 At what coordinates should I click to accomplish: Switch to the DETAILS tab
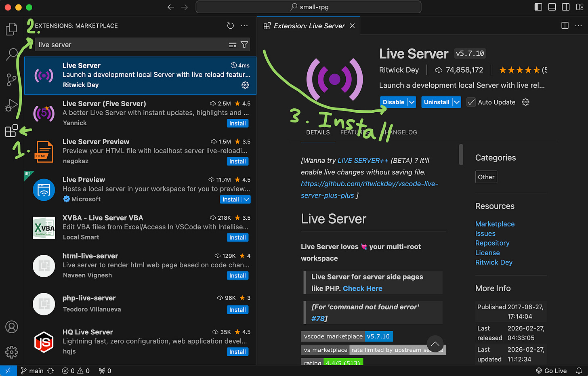318,132
